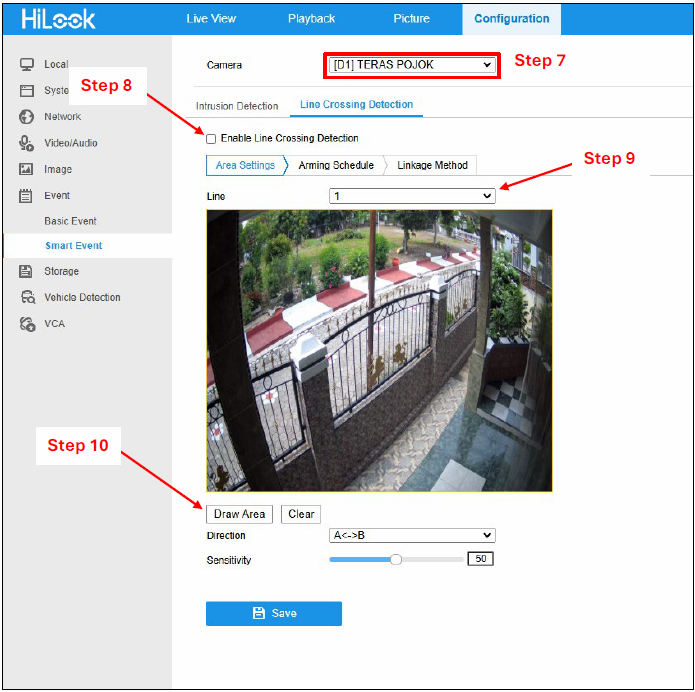
Task: Open Linkage Method step tab
Action: pyautogui.click(x=432, y=165)
